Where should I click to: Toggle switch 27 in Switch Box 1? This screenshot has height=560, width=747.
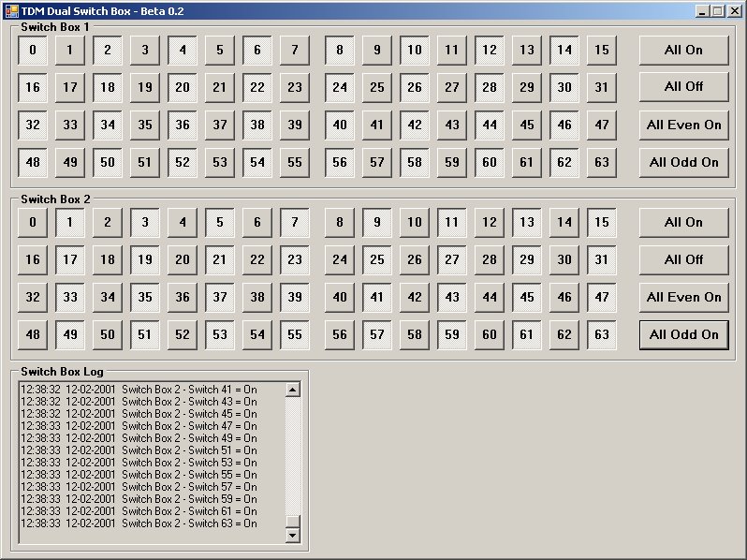coord(452,87)
